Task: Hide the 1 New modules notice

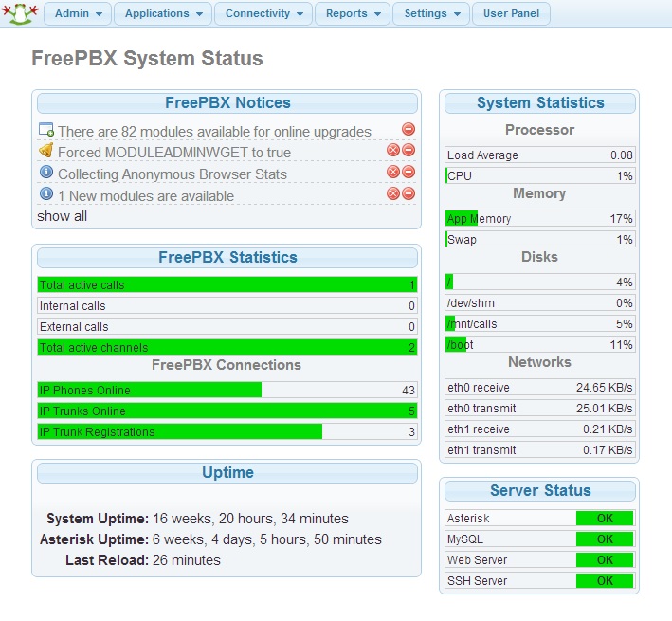Action: tap(409, 193)
